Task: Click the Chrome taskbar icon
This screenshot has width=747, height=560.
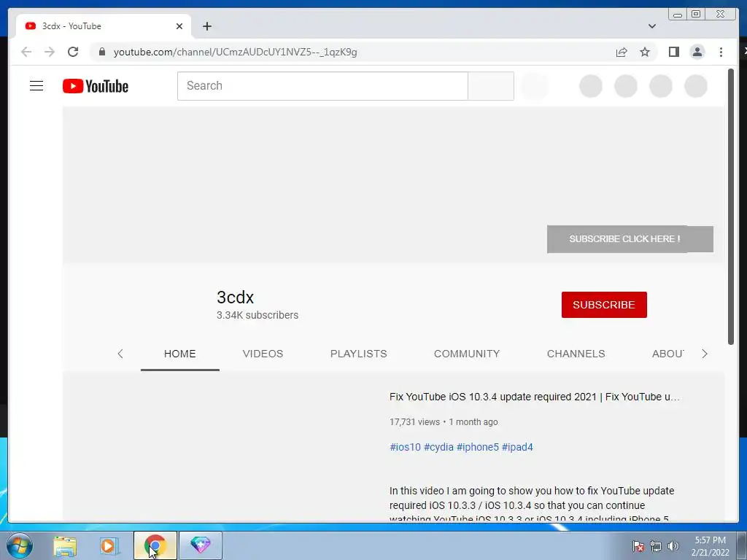Action: (155, 545)
